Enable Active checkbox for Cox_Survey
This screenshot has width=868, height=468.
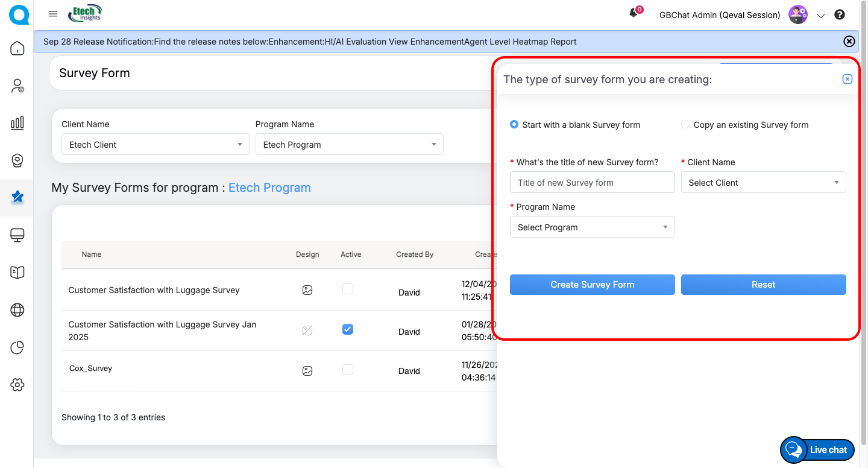(348, 370)
